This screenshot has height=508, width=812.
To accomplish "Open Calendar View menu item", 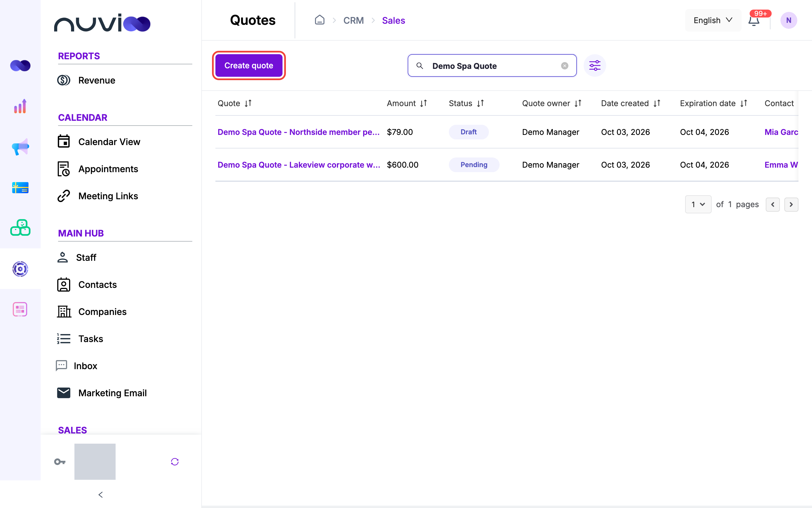I will pos(99,142).
